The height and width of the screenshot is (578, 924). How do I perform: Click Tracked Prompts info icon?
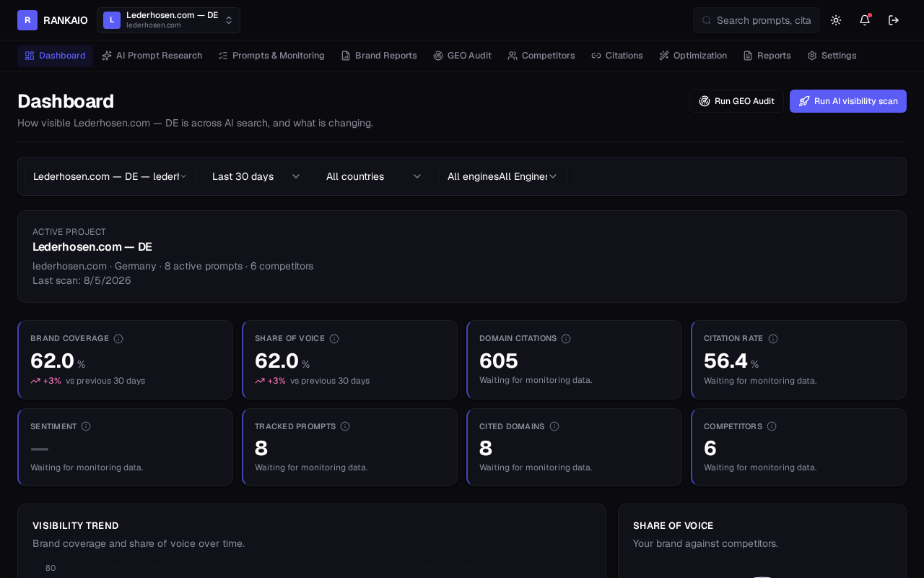[345, 426]
